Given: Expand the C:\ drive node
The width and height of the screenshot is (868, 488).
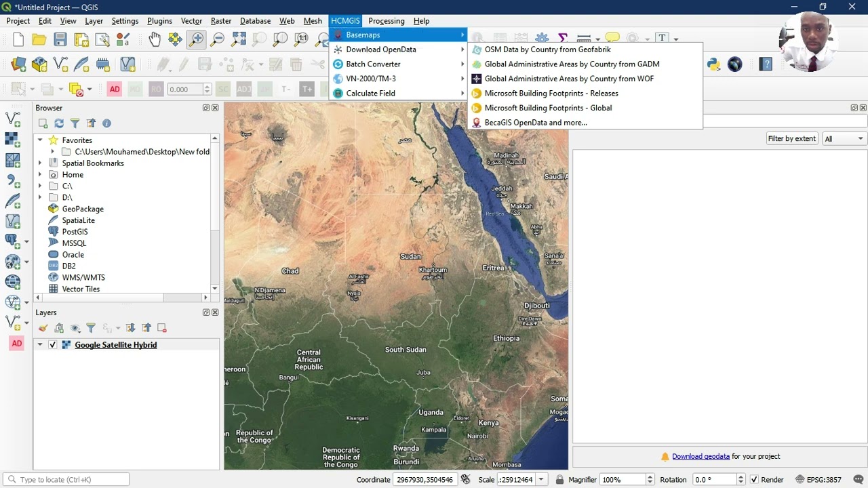Looking at the screenshot, I should click(x=40, y=186).
